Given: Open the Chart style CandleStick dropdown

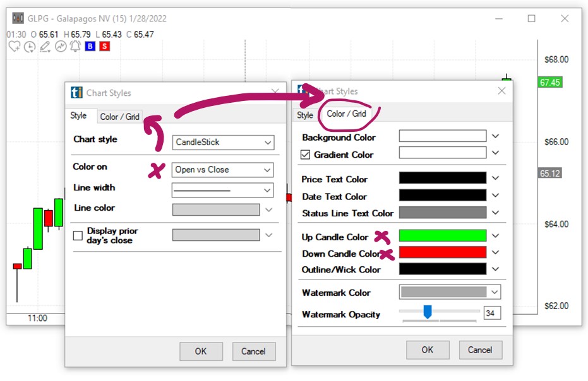Looking at the screenshot, I should 223,143.
